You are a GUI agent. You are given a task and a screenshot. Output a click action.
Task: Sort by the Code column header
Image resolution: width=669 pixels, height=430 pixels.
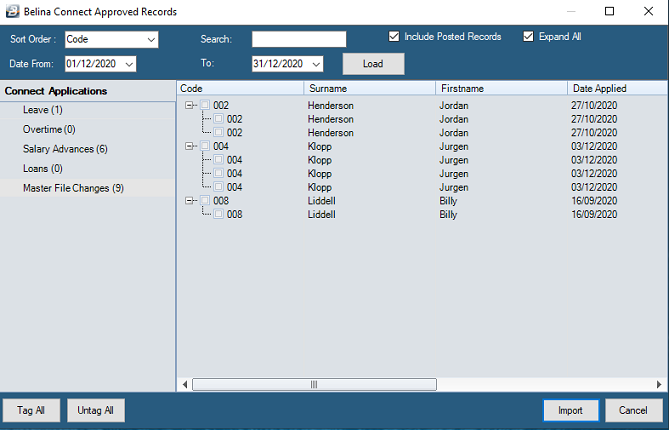[x=240, y=88]
